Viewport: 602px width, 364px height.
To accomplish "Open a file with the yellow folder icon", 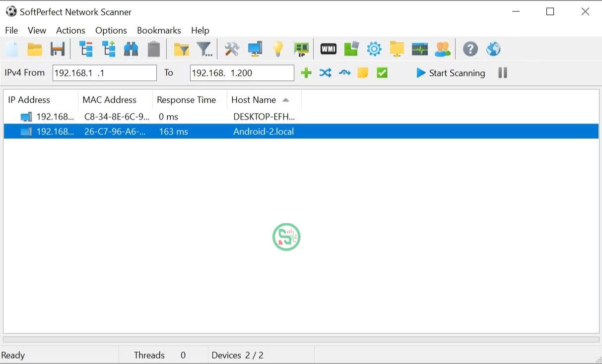I will (35, 49).
